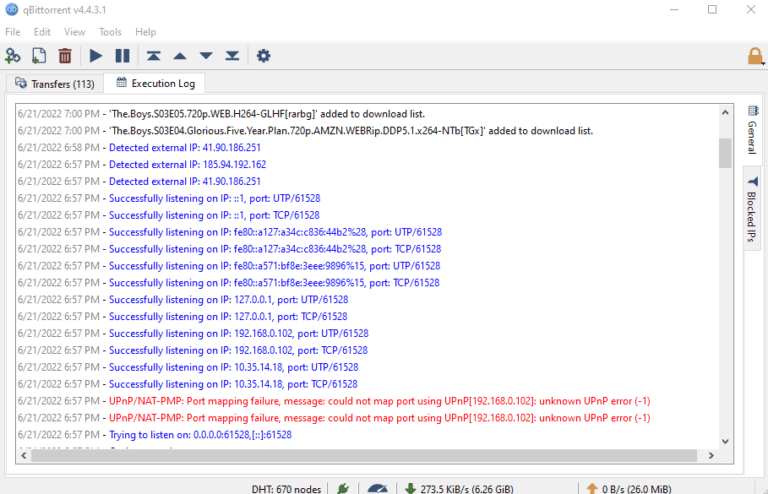This screenshot has height=494, width=768.
Task: Click the log's vertical scrollbar thumb
Action: (725, 153)
